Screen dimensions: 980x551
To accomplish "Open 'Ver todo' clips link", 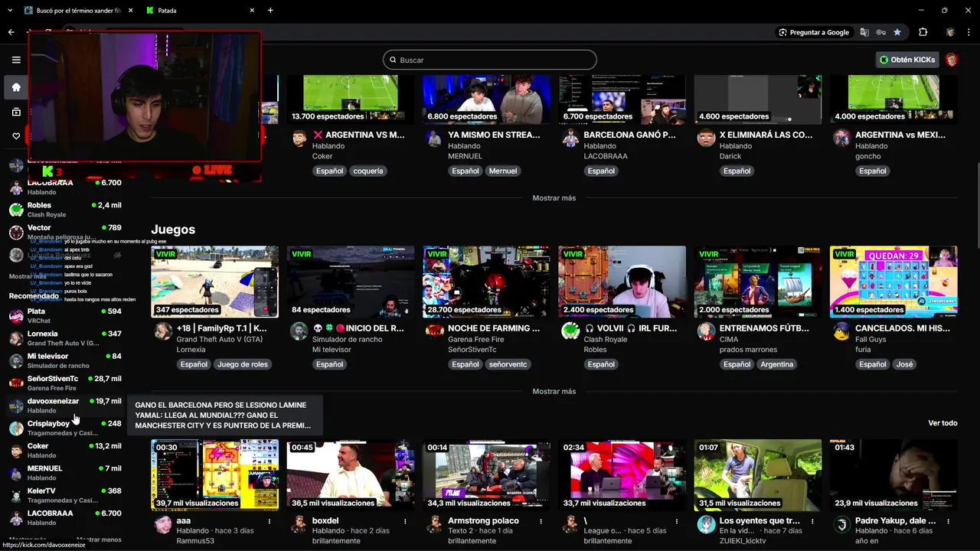I will [942, 423].
